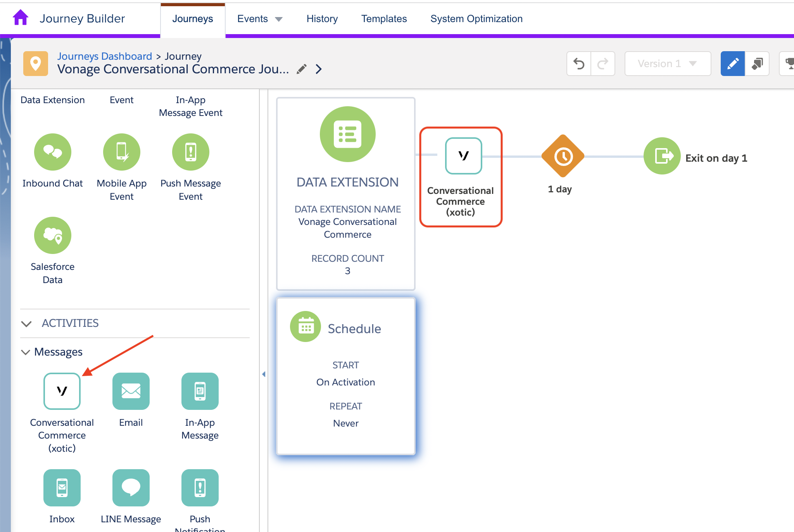Switch to the Templates tab
This screenshot has width=794, height=532.
tap(384, 18)
